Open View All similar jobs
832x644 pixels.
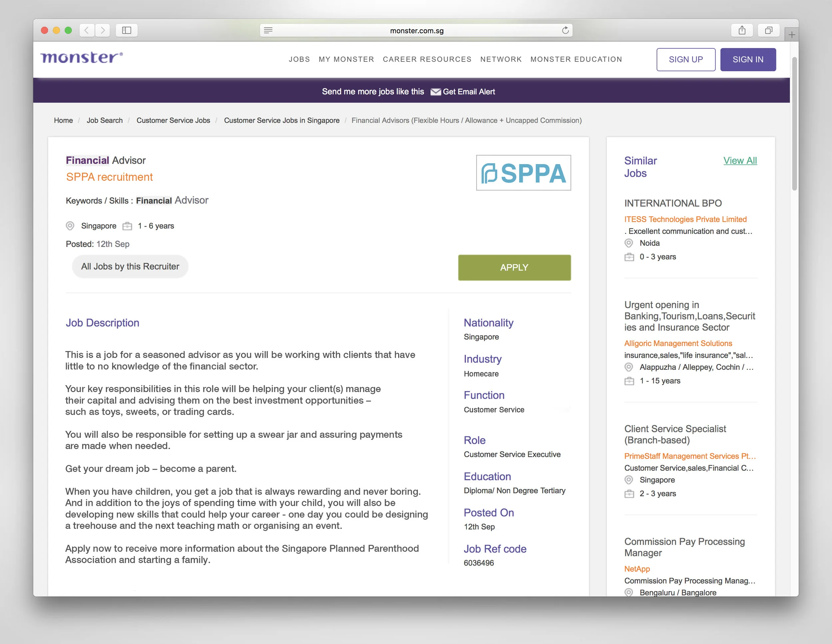tap(740, 160)
